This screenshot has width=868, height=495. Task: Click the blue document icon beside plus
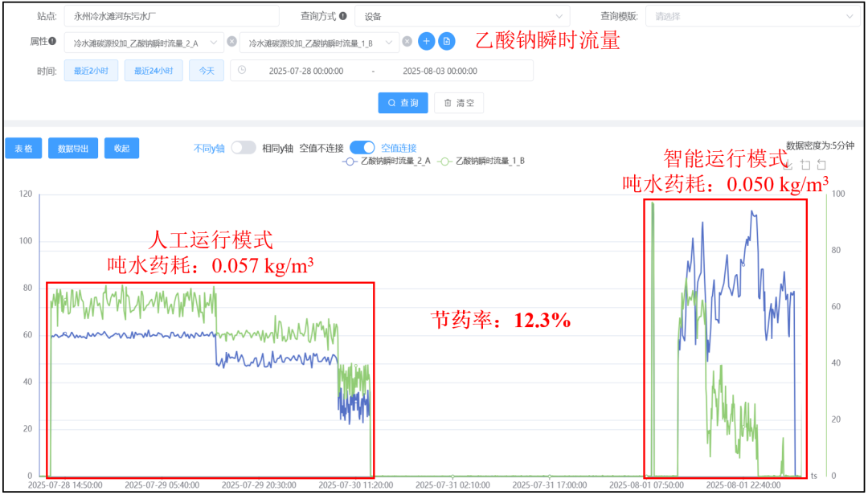(x=446, y=42)
